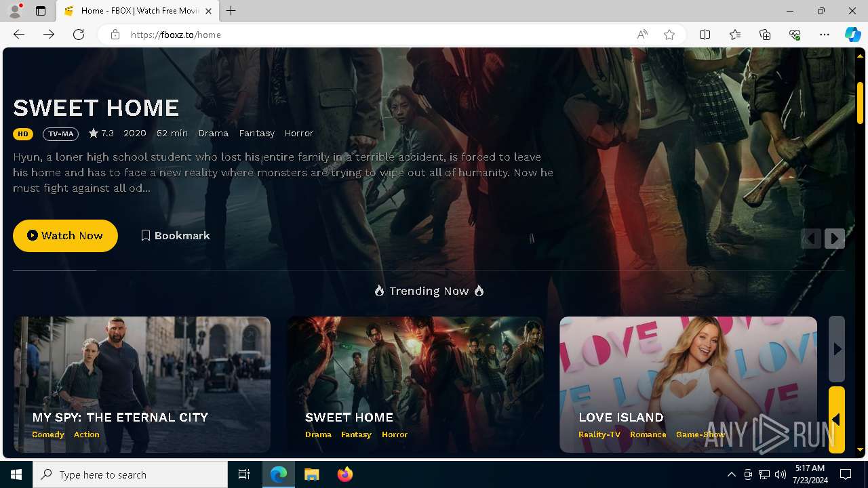Open the SWEET HOME featured title
Screen dimensions: 868x488
pyautogui.click(x=96, y=108)
